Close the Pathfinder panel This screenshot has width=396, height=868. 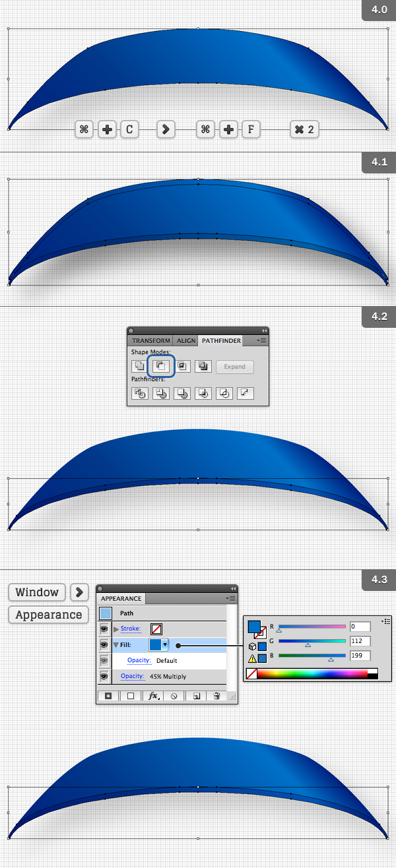point(131,330)
